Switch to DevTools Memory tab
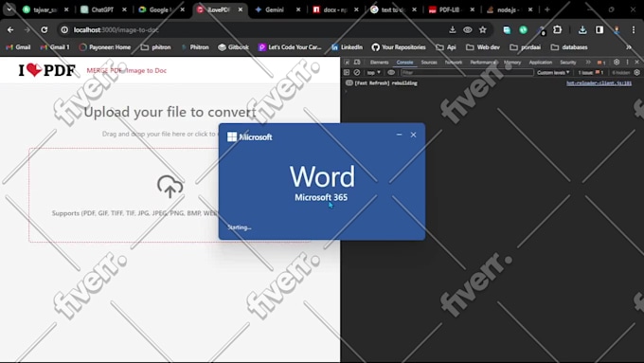Screen dimensions: 644x363 [x=512, y=62]
